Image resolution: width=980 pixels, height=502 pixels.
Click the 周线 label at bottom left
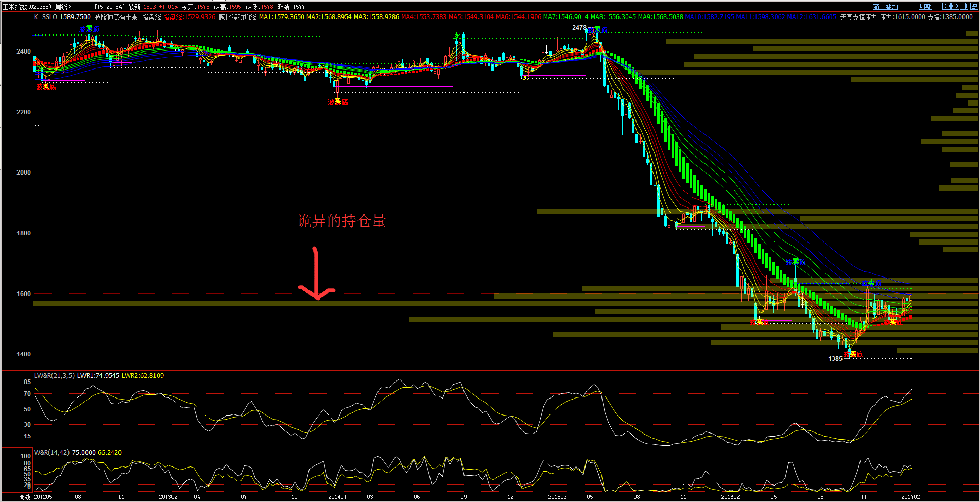pos(25,497)
